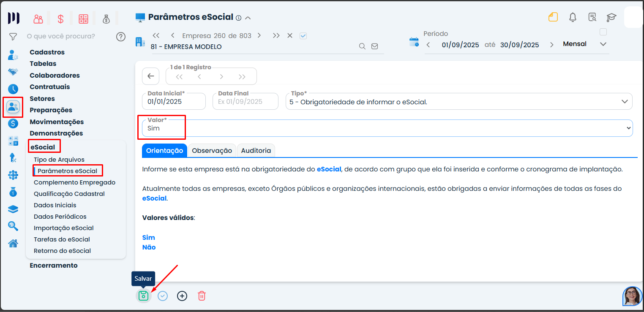Image resolution: width=644 pixels, height=312 pixels.
Task: Open the clock sidebar module
Action: tap(13, 89)
